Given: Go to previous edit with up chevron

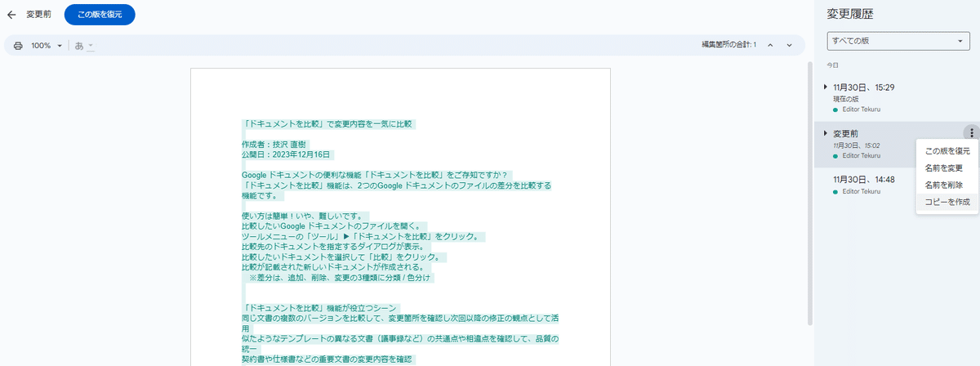Looking at the screenshot, I should coord(769,45).
